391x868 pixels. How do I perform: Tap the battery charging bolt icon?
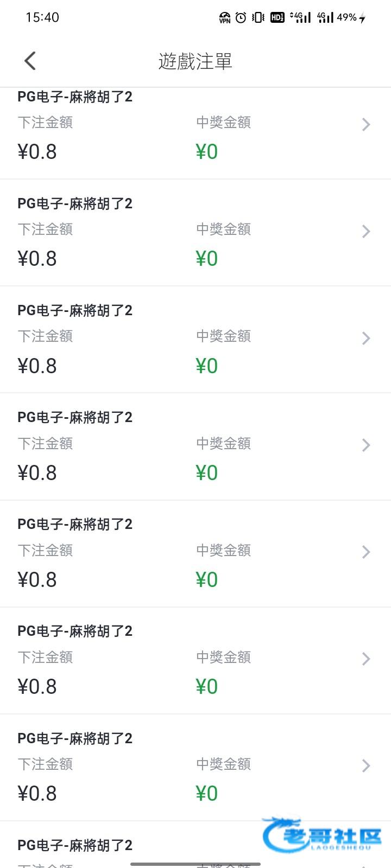[362, 18]
